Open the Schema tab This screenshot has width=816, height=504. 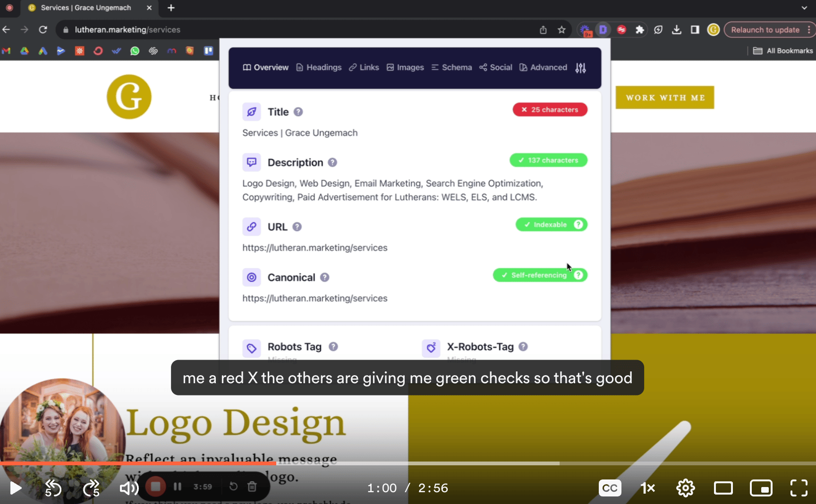pyautogui.click(x=451, y=67)
